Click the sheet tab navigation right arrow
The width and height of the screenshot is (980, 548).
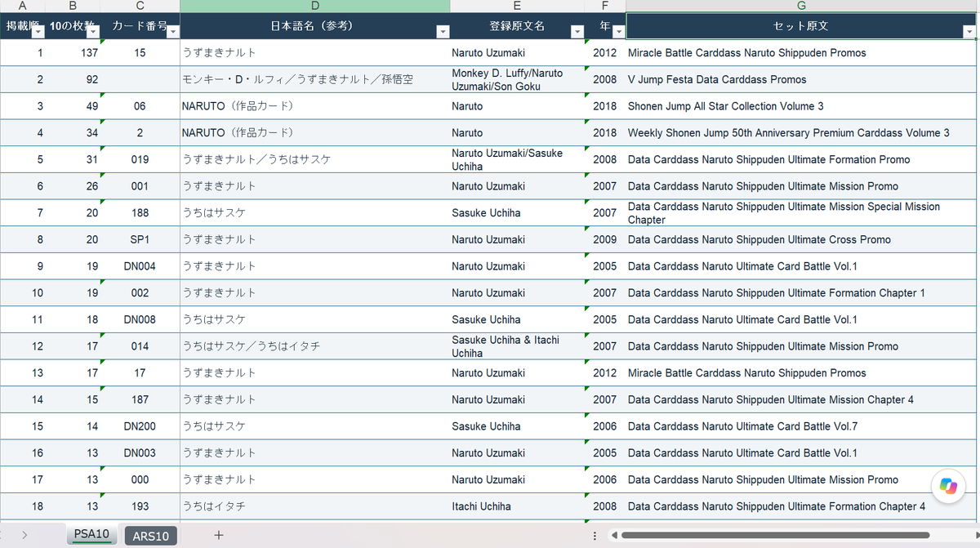point(24,535)
